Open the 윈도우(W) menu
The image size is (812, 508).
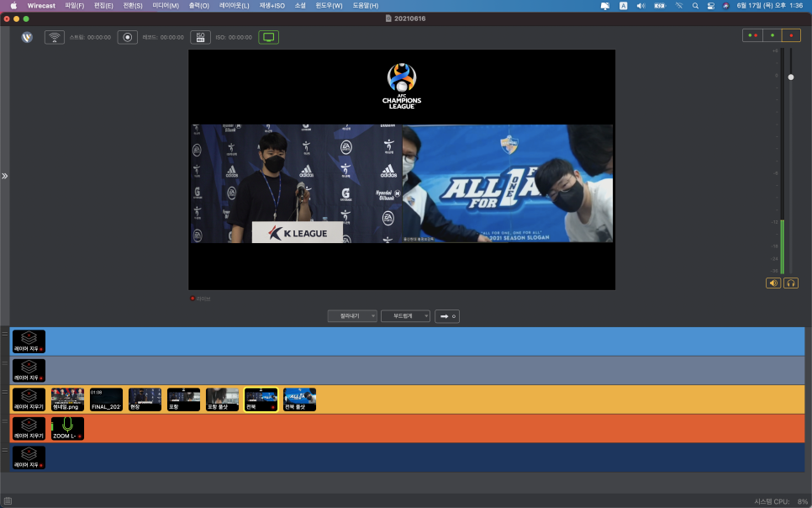tap(329, 6)
